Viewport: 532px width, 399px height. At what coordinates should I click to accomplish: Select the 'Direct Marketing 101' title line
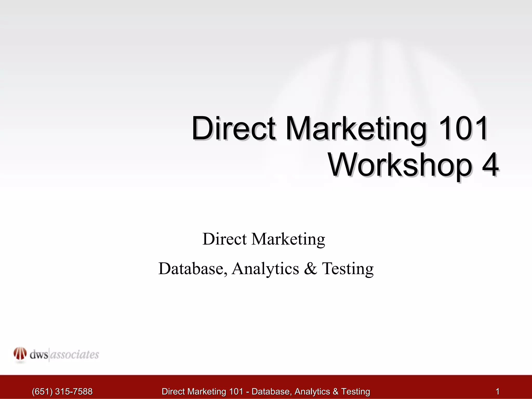click(x=340, y=128)
